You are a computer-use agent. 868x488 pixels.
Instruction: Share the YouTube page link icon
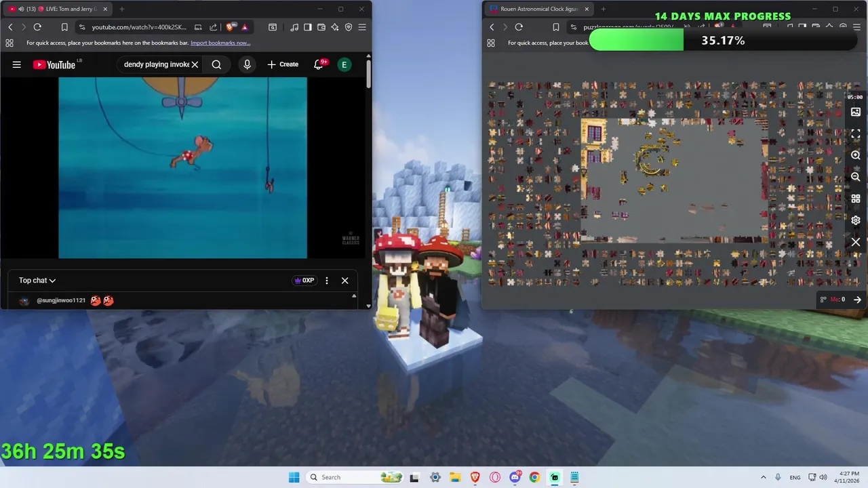[x=213, y=27]
